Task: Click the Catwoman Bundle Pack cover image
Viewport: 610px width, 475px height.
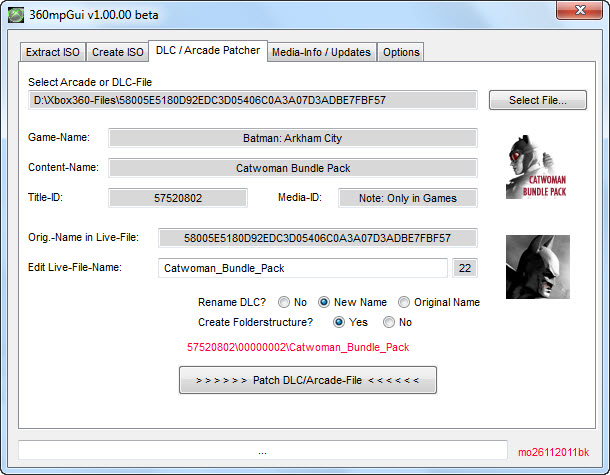Action: [537, 165]
